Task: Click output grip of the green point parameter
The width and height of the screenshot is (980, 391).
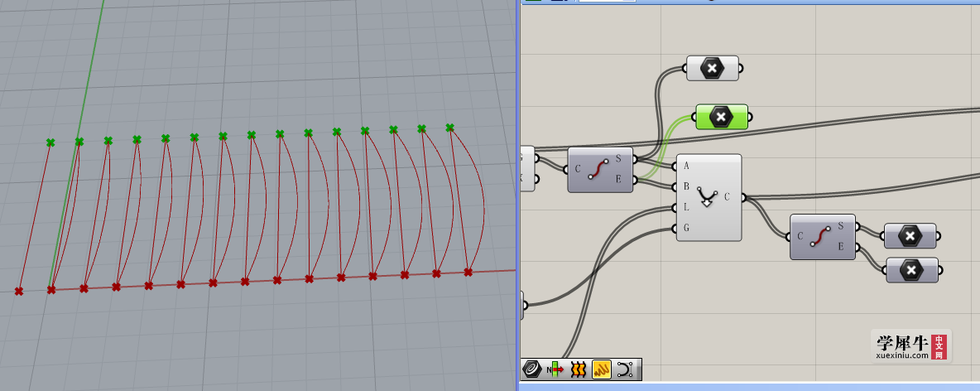Action: [750, 117]
